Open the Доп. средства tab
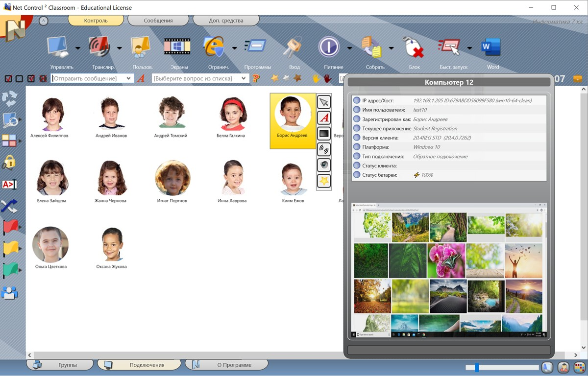 [225, 21]
